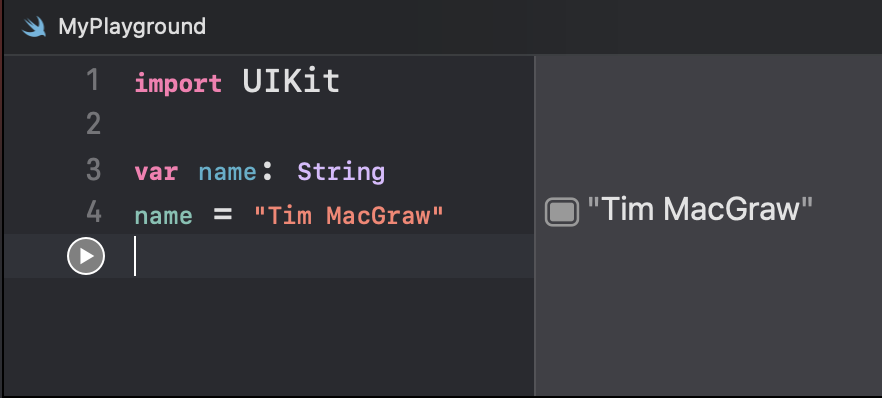This screenshot has width=882, height=398.
Task: Select the MyPlayground file title
Action: point(132,26)
